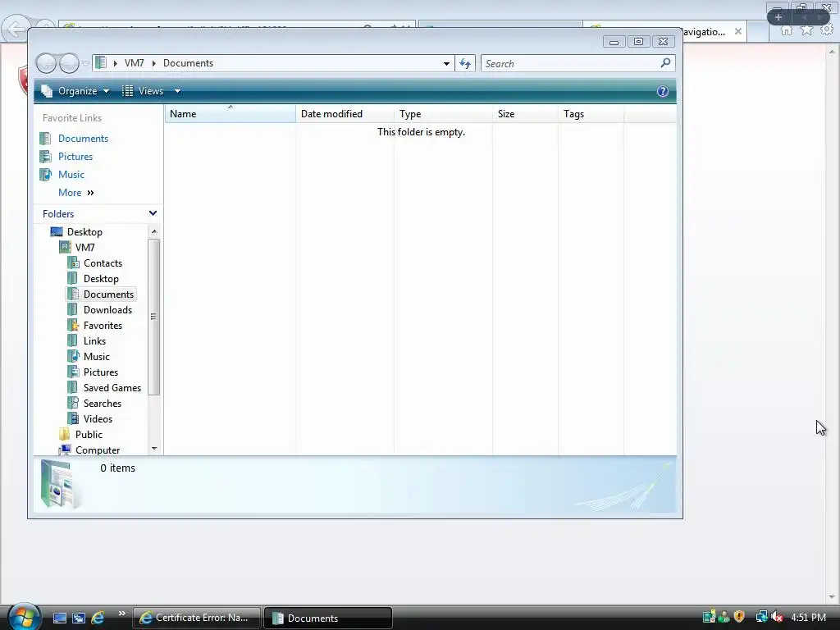840x630 pixels.
Task: Sort by the Size column
Action: pyautogui.click(x=525, y=114)
